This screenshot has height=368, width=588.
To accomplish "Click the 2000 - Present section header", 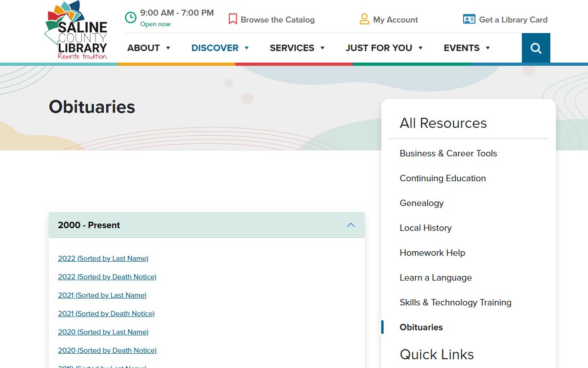I will click(x=207, y=225).
